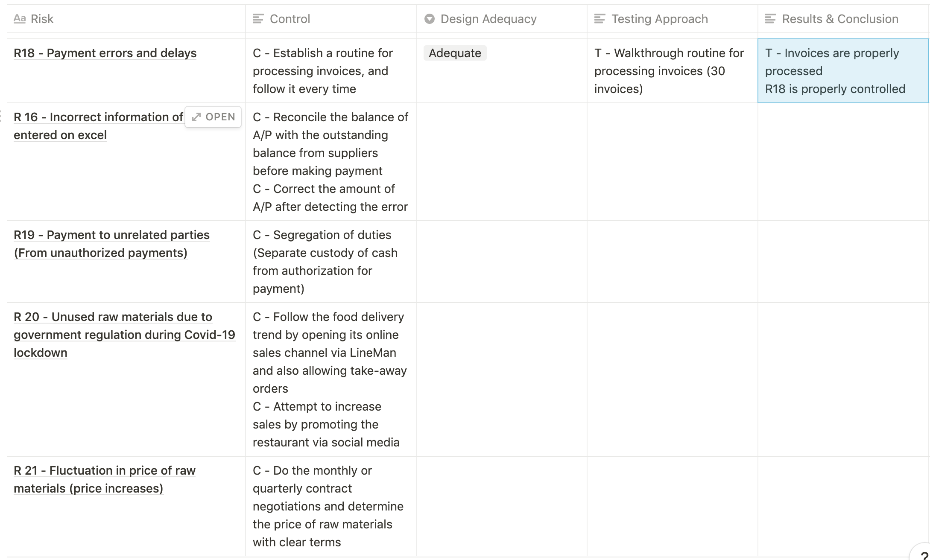The image size is (930, 560).
Task: Click the select icon on Design Adequacy header
Action: click(x=429, y=18)
